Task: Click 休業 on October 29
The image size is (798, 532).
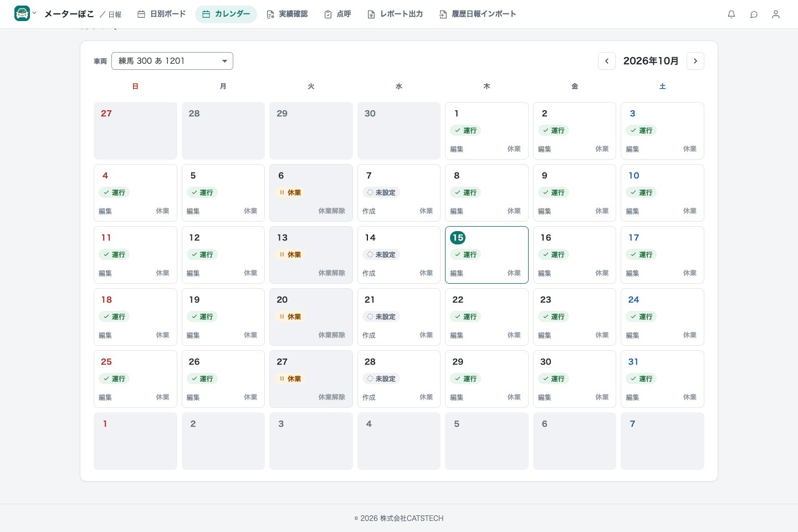Action: (514, 397)
